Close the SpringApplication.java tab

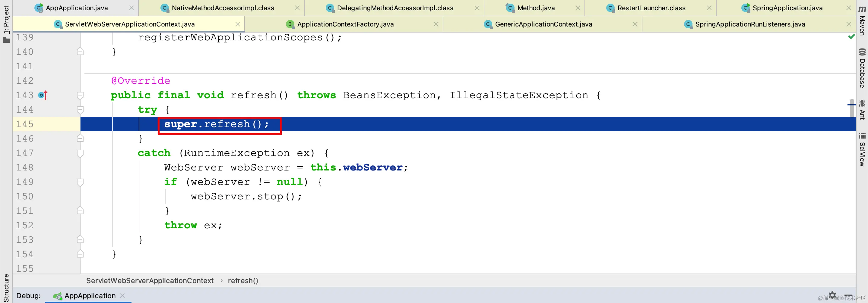(x=848, y=8)
